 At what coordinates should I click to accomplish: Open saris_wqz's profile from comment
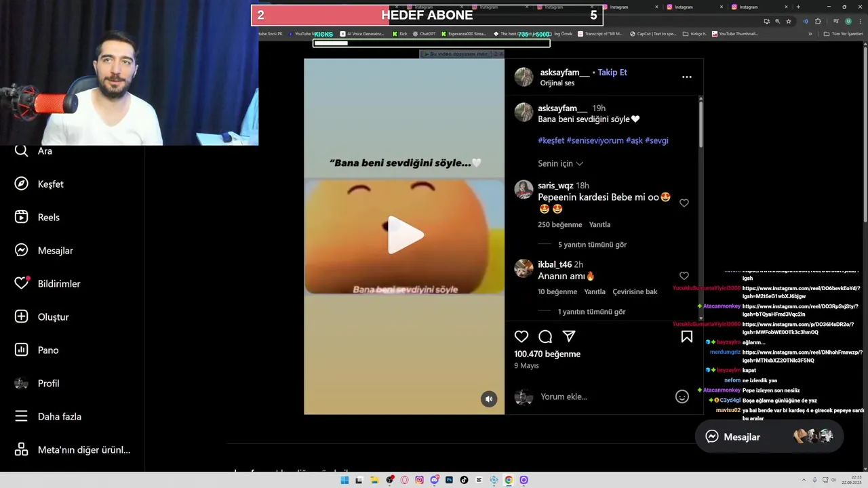[x=555, y=186]
